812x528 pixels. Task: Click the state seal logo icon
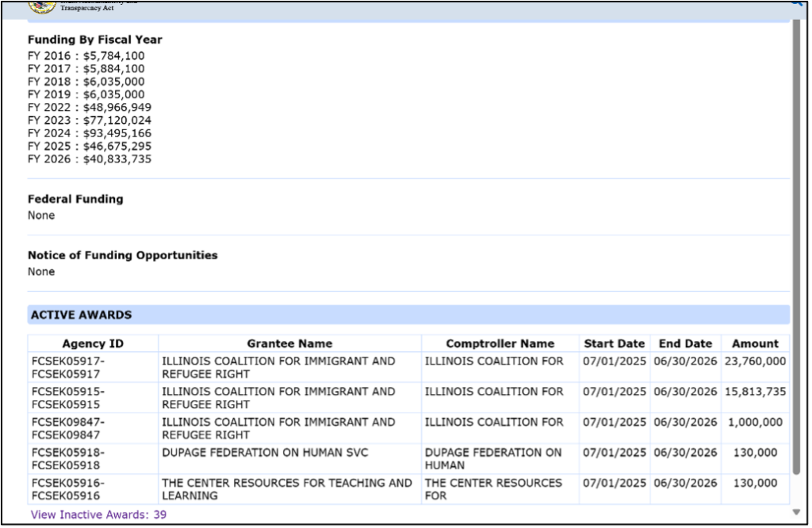pos(42,6)
